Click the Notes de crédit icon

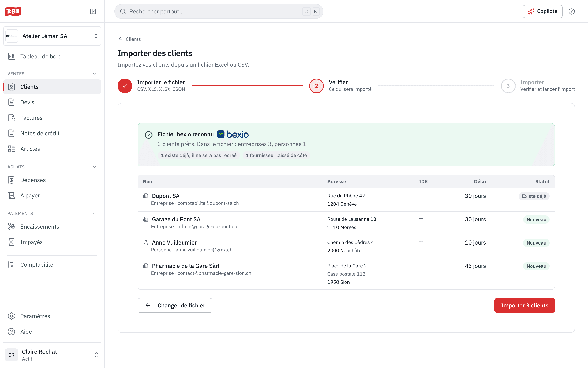11,133
